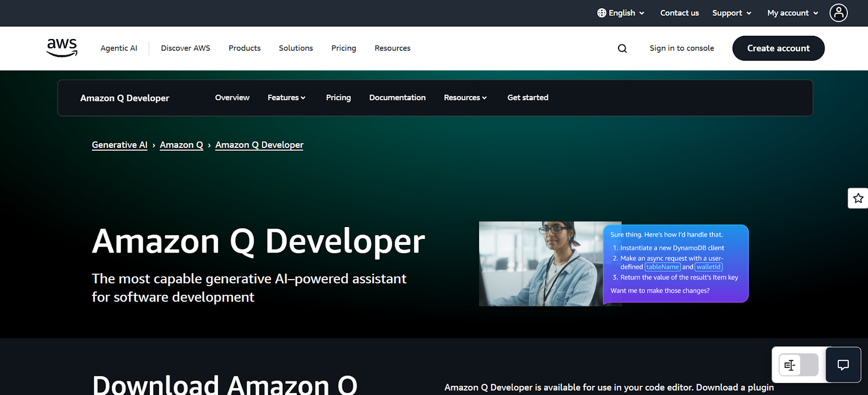Expand the My account dropdown
This screenshot has width=868, height=395.
pos(793,12)
